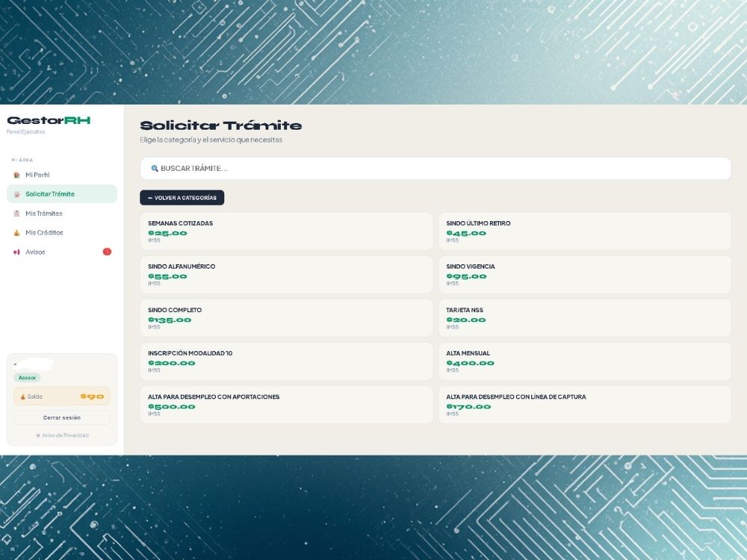Click the Mi Perfil sidebar icon

pos(16,175)
